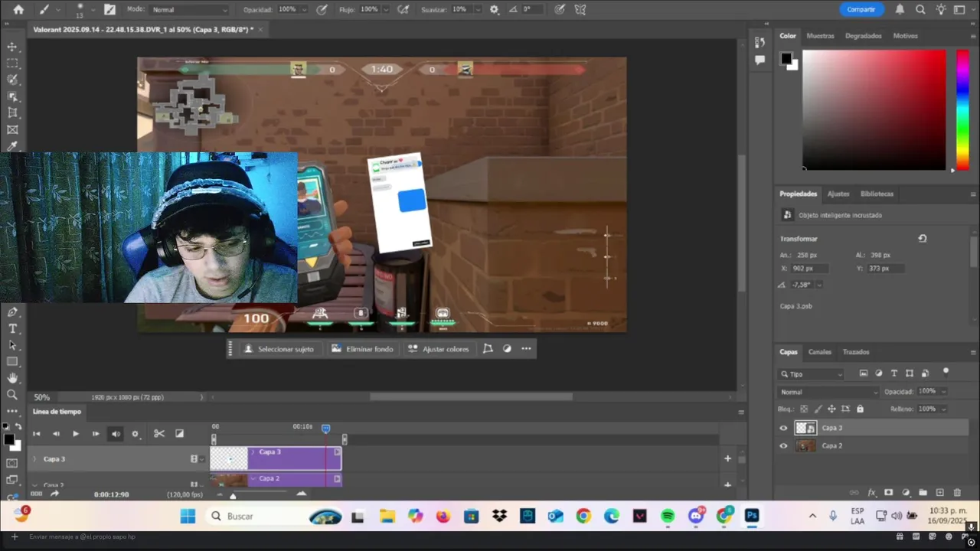
Task: Switch to the Motivos tab
Action: 905,36
